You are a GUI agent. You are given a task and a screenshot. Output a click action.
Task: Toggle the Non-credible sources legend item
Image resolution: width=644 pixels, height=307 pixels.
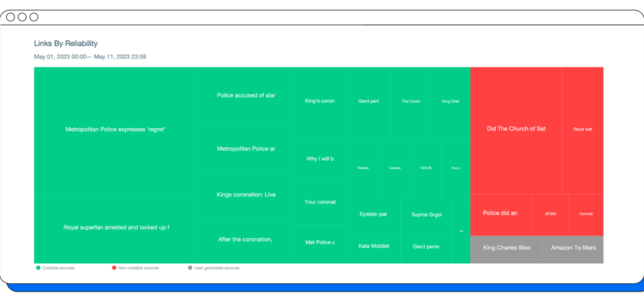tap(135, 268)
